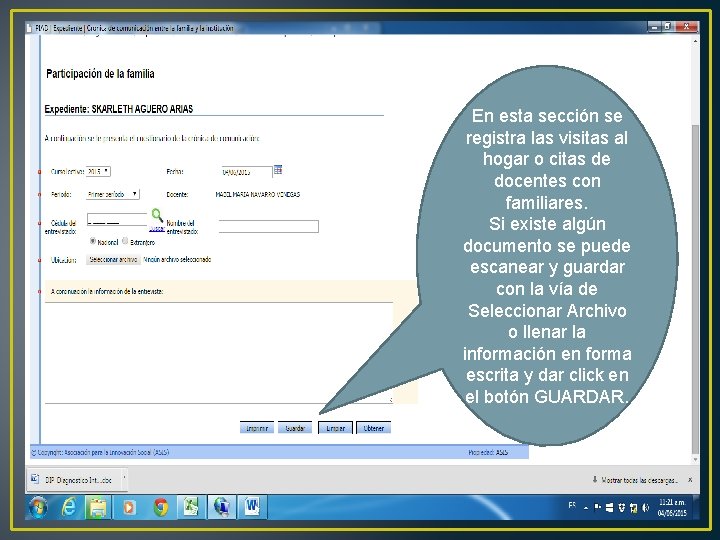Image resolution: width=720 pixels, height=540 pixels.
Task: Switch to Google Chrome on the taskbar
Action: point(160,507)
